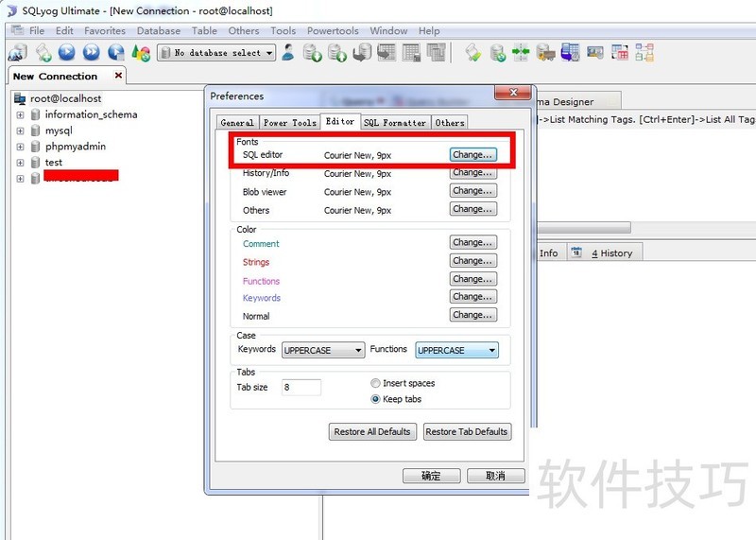The height and width of the screenshot is (540, 756).
Task: Click the grey card-shaped toolbar icon
Action: (595, 52)
